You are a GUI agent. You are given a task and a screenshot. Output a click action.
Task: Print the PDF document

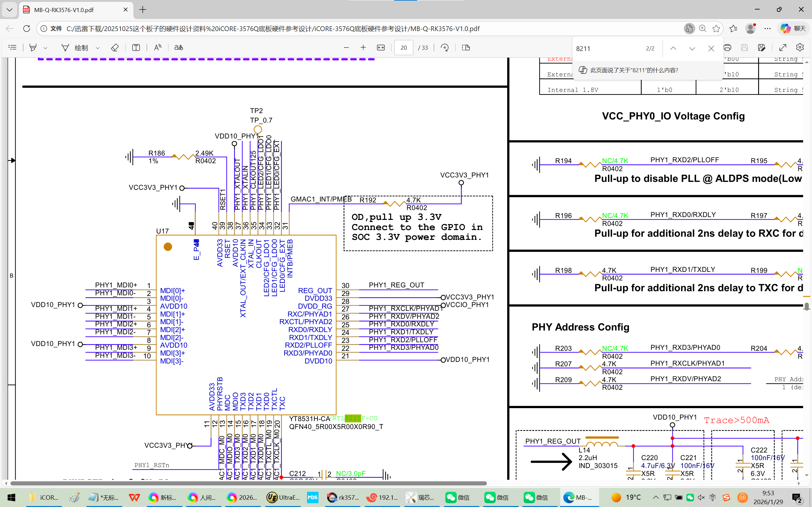(x=727, y=48)
